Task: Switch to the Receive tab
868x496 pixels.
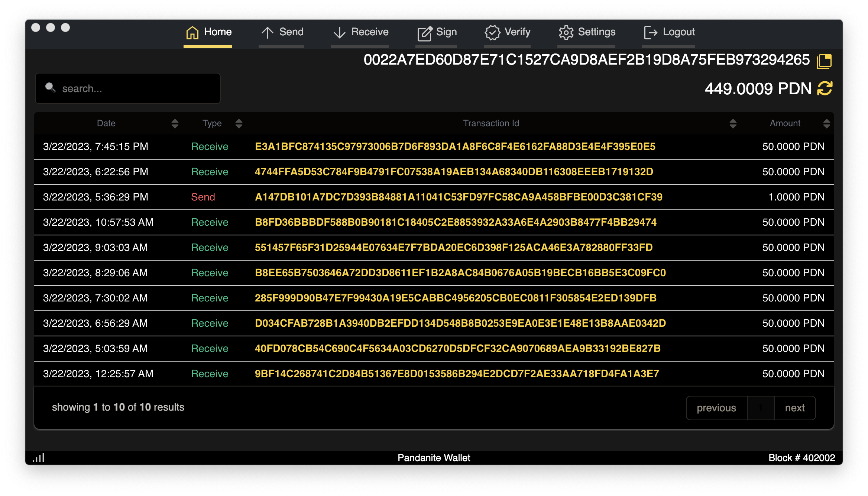Action: pos(360,32)
